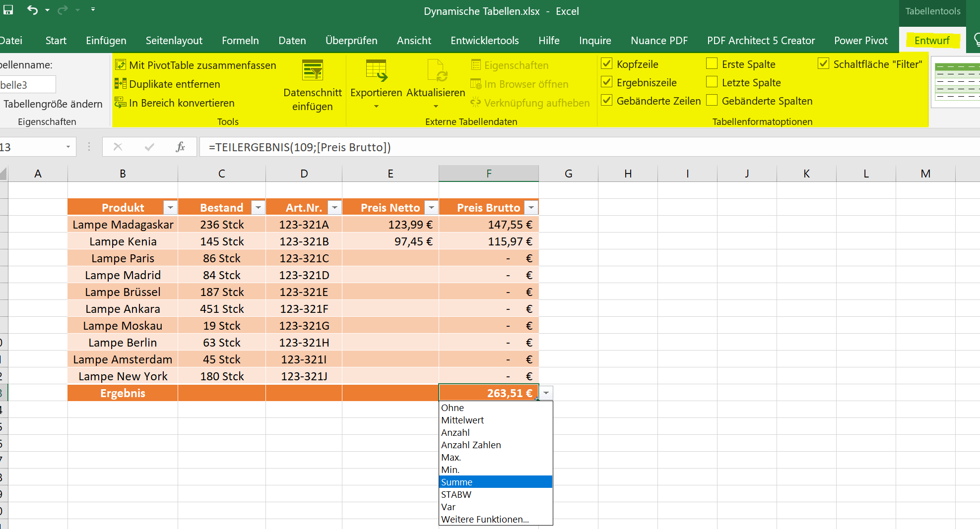Click Weitere Funktionen... entry
Screen dimensions: 980x529
[496, 519]
